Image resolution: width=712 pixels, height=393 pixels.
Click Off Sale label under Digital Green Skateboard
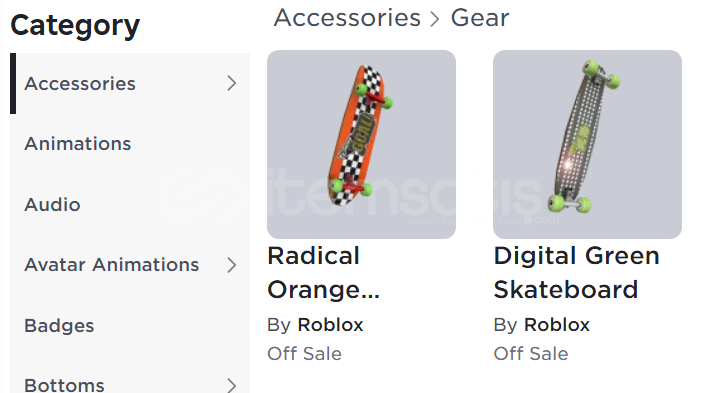point(531,353)
